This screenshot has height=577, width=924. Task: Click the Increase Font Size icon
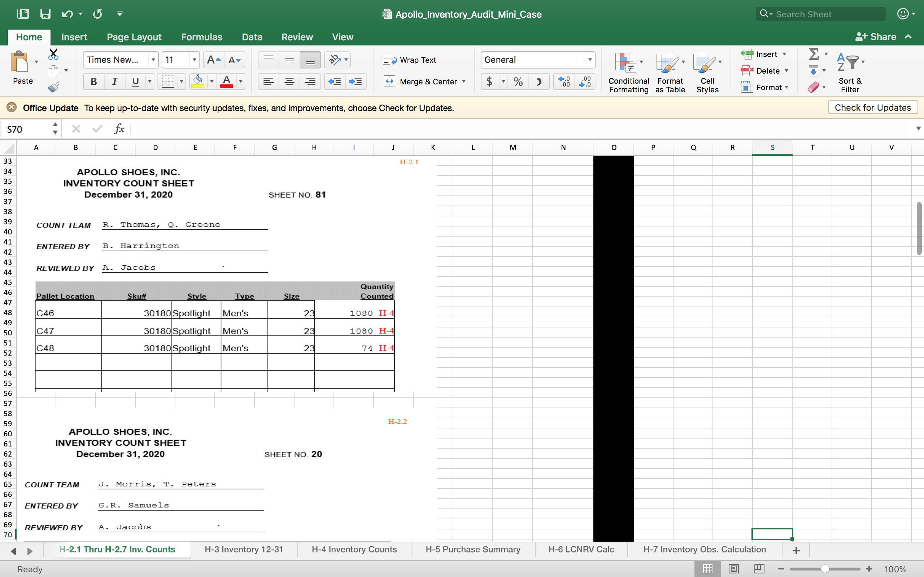click(213, 60)
